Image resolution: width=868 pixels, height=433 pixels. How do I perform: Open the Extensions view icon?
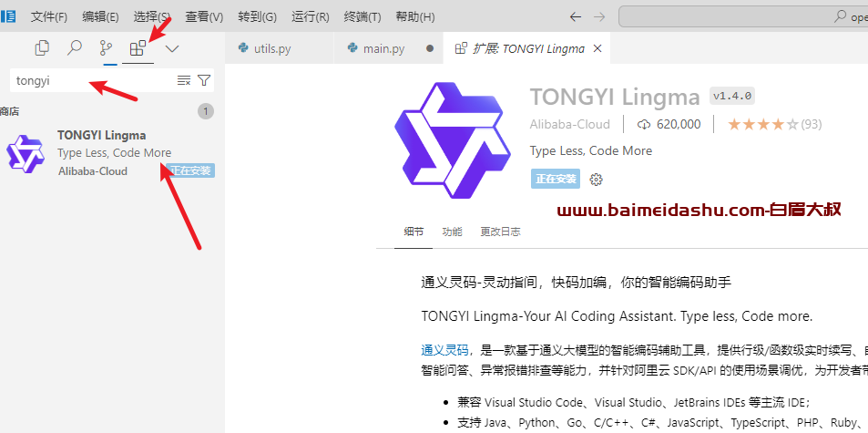(138, 48)
